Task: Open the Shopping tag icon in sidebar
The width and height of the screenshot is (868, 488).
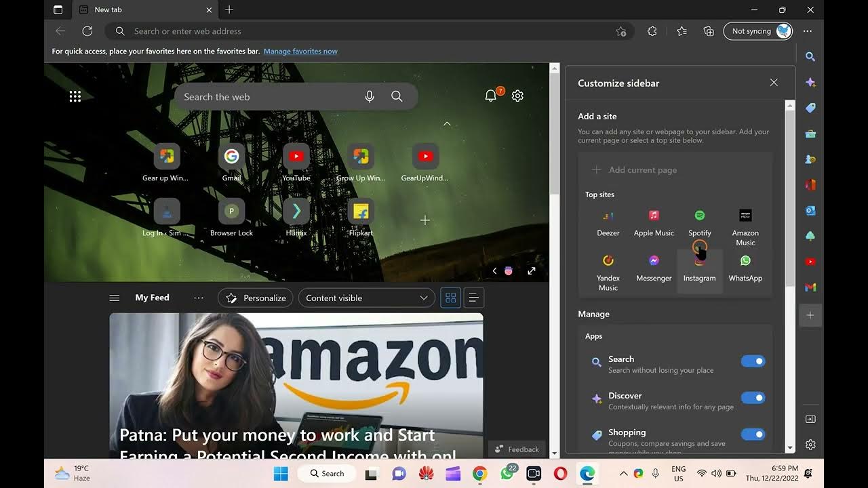Action: [810, 108]
